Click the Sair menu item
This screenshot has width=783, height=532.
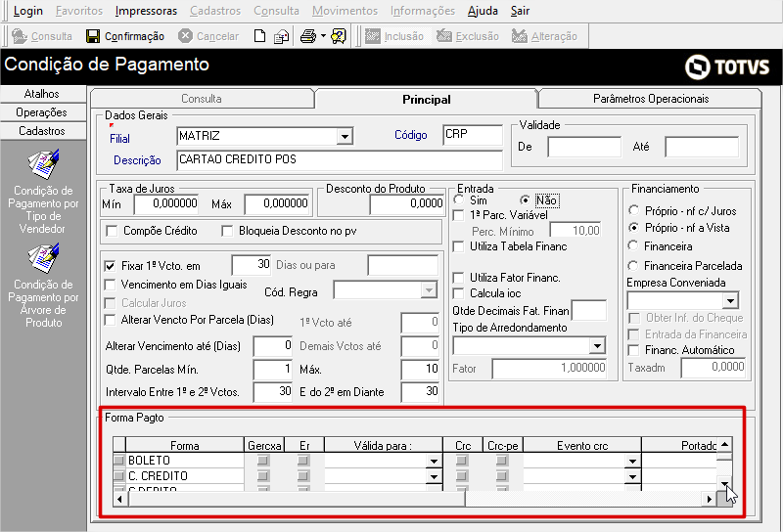tap(520, 11)
